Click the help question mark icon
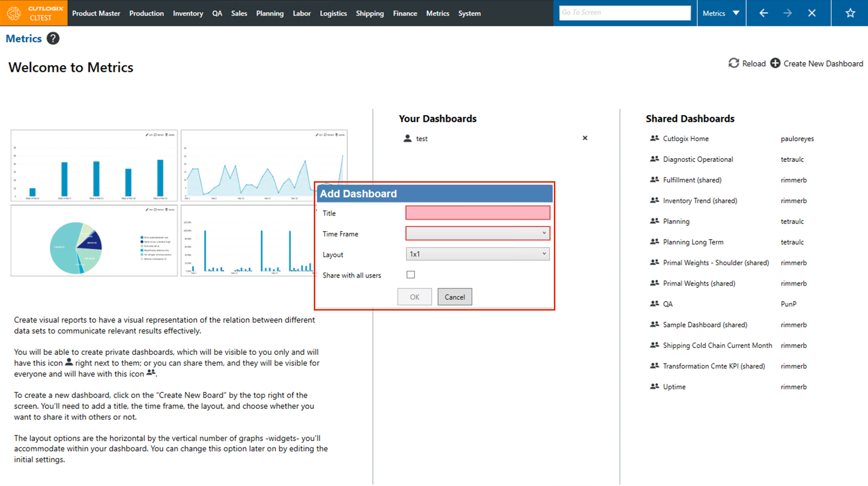The width and height of the screenshot is (868, 486). [x=53, y=39]
